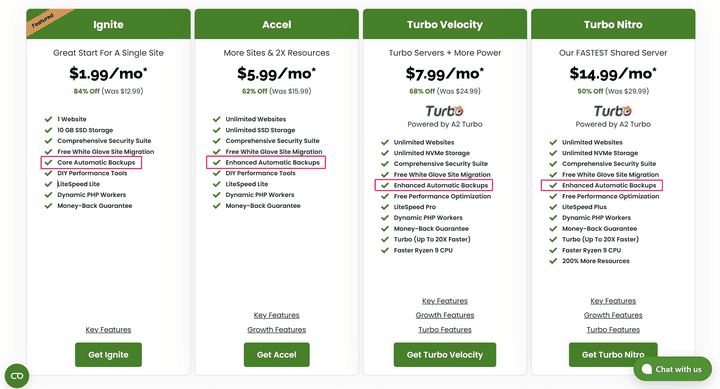The height and width of the screenshot is (389, 720).
Task: Click checkmark beside LiteSpeed Pro
Action: [x=385, y=207]
